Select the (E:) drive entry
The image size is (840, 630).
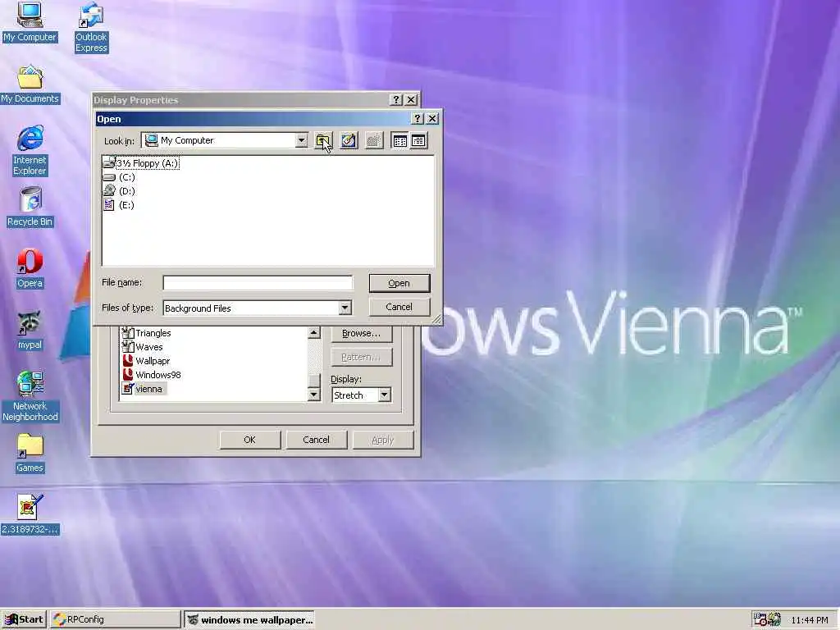click(x=119, y=204)
